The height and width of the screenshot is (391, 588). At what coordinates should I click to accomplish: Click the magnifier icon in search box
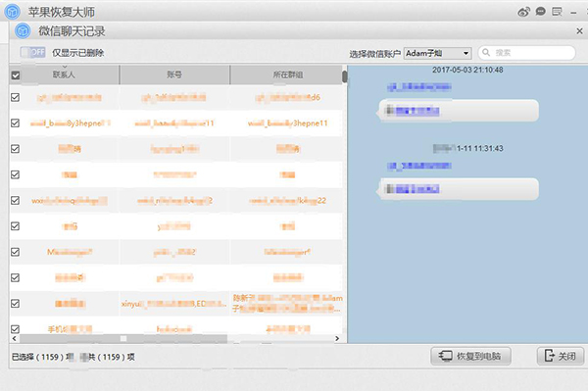pos(486,53)
